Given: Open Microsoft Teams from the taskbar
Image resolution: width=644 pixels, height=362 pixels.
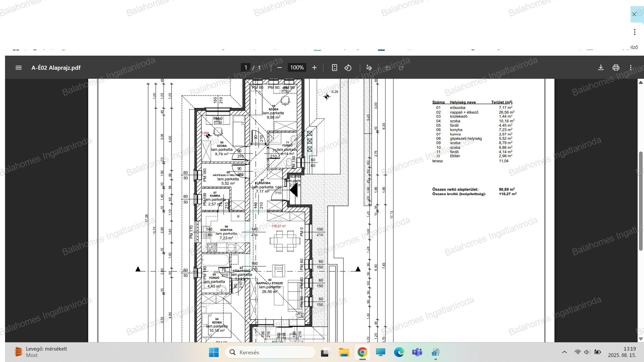Looking at the screenshot, I should coord(417,352).
